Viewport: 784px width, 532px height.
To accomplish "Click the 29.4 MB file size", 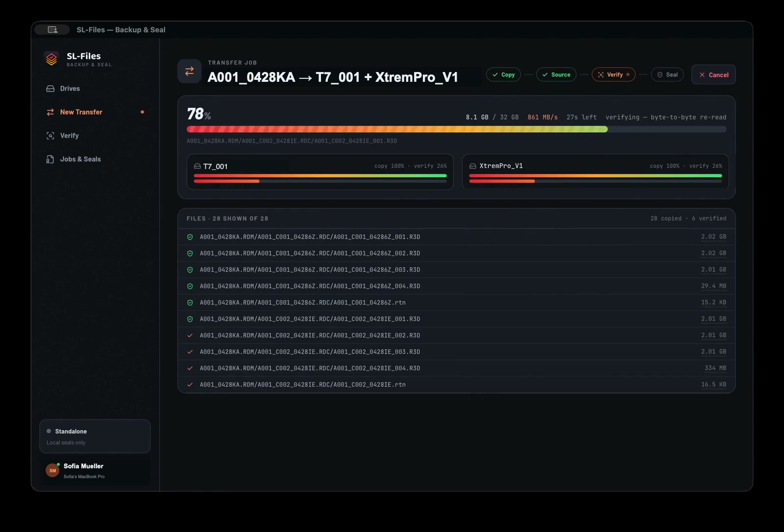I will tap(713, 286).
